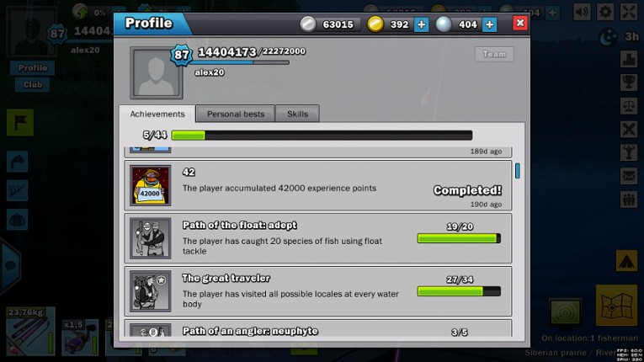Select the Achievements tab
Image resolution: width=644 pixels, height=362 pixels.
(157, 114)
